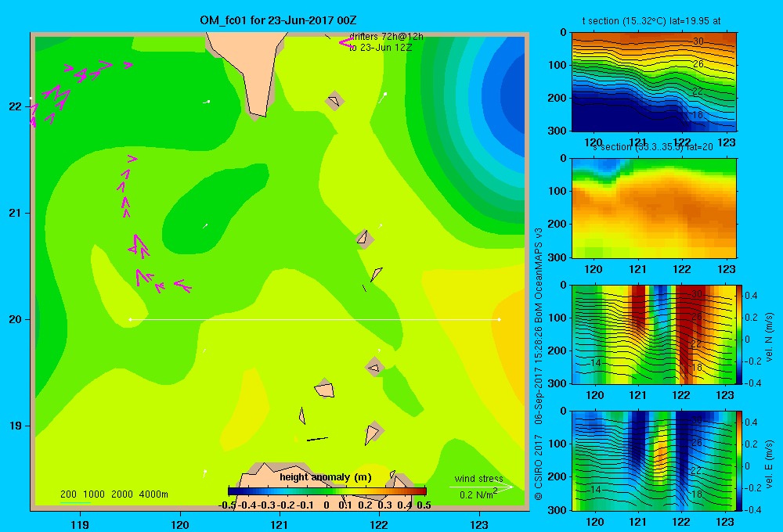Viewport: 783px width, 532px height.
Task: Click the magenta drifter arrow beside the legend text
Action: click(345, 43)
